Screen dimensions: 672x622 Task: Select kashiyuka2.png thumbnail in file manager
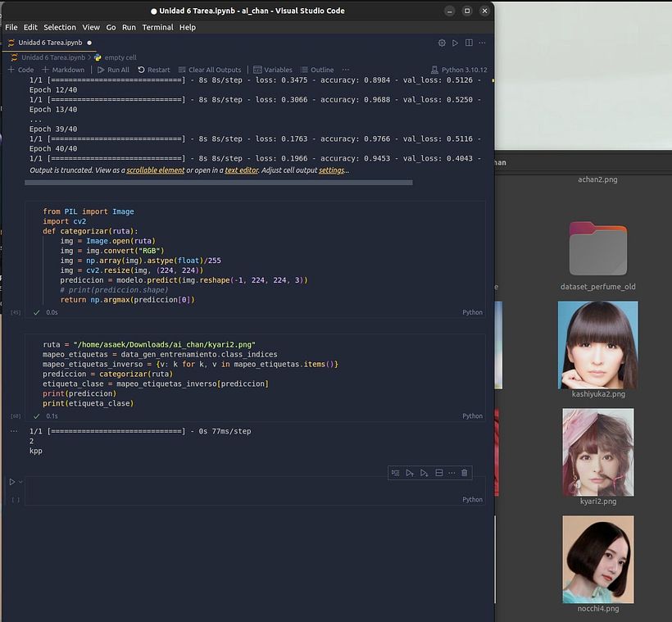598,345
